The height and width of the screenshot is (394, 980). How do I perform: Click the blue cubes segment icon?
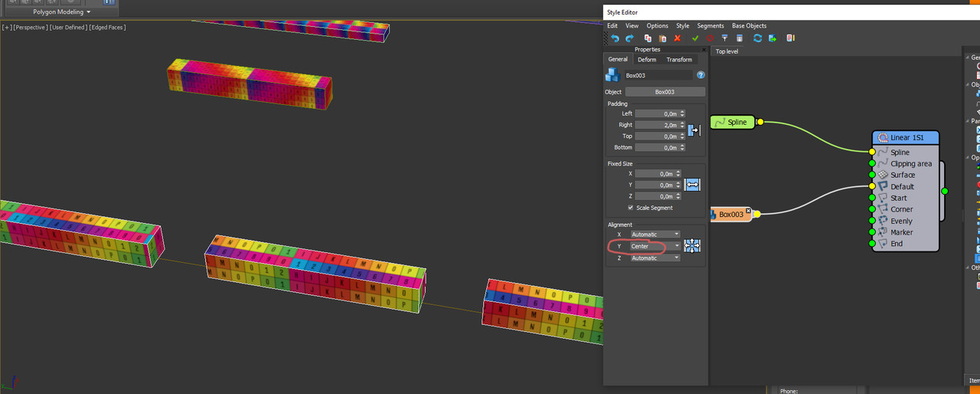tap(612, 75)
